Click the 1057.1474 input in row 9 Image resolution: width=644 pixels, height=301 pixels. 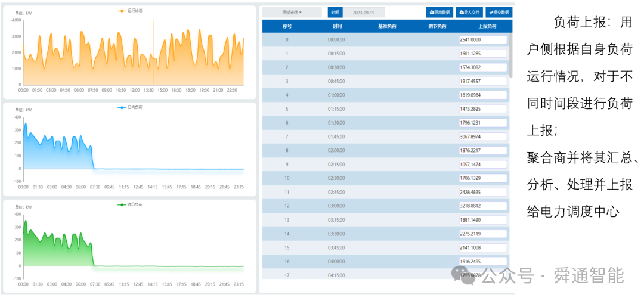(x=483, y=165)
